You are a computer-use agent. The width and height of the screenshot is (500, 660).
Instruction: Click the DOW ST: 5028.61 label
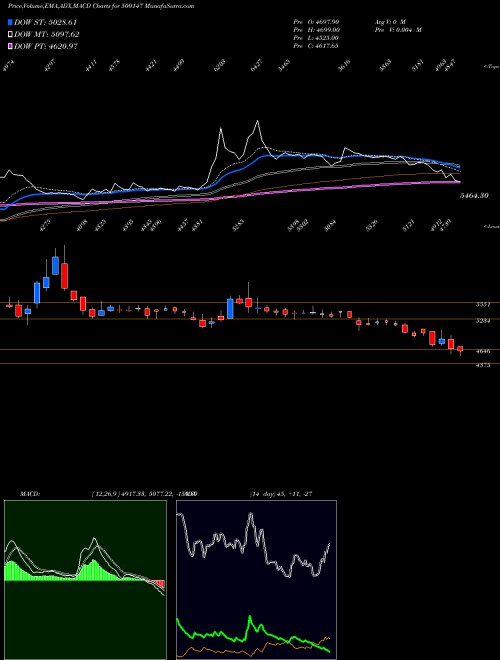[46, 22]
